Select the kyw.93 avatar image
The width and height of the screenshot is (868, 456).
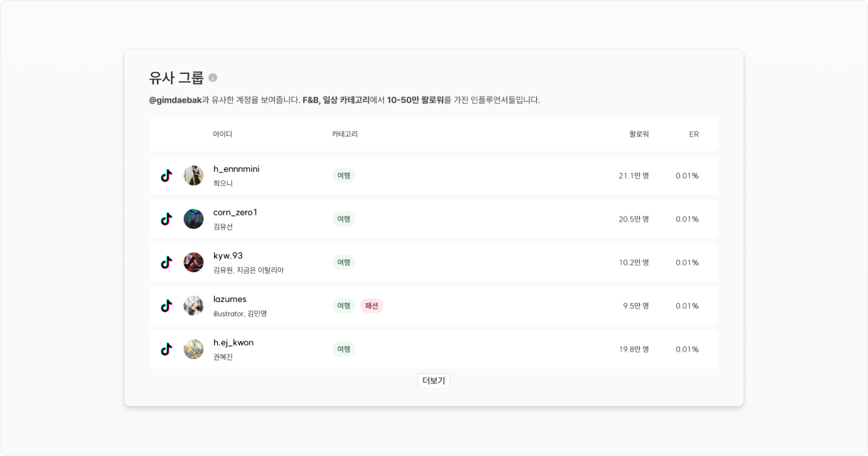[x=193, y=262]
